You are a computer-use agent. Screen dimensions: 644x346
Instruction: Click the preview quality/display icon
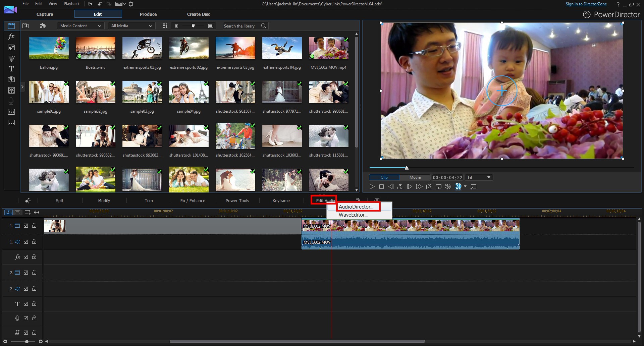click(438, 187)
